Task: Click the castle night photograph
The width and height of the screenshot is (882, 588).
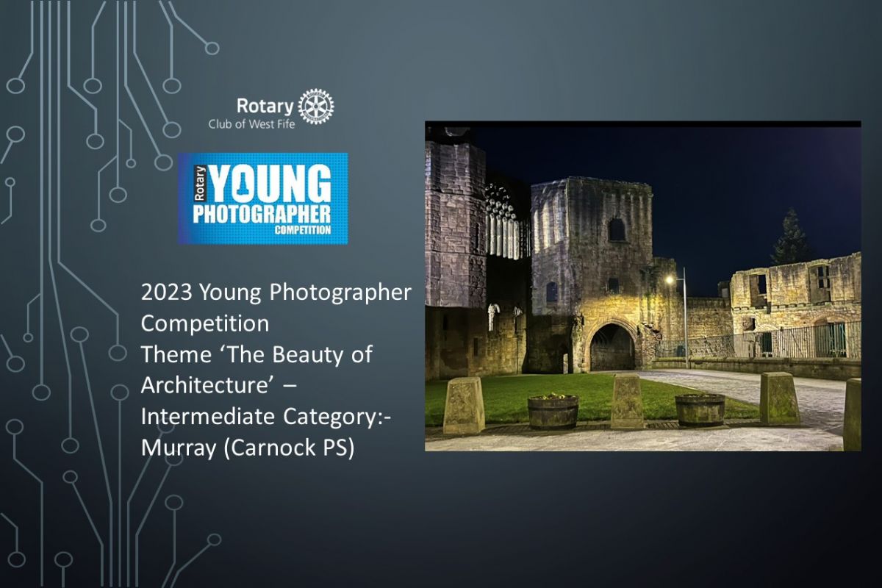Action: coord(643,286)
